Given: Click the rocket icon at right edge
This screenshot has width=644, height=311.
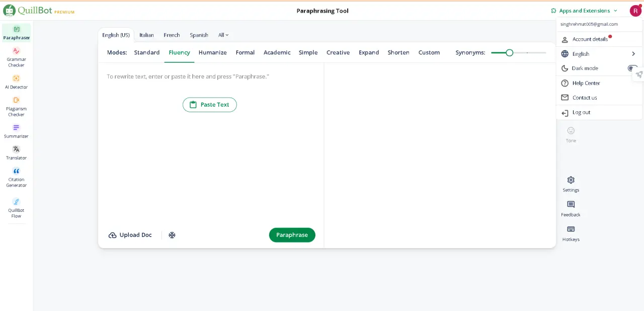Looking at the screenshot, I should point(639,74).
